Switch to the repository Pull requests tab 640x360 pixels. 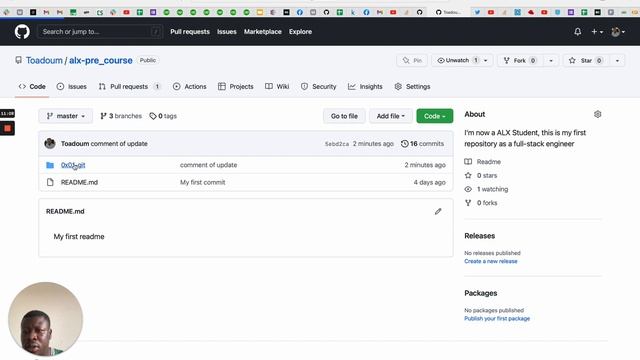click(129, 87)
